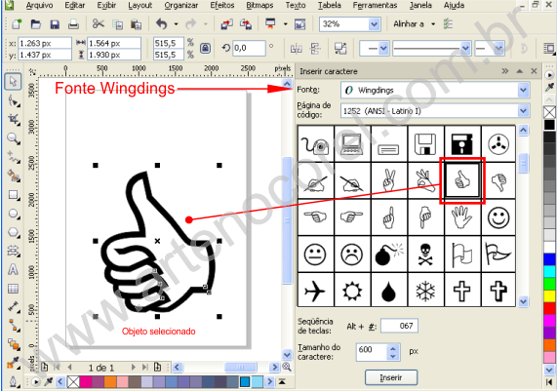
Task: Open the start arrowhead dropdown
Action: pyautogui.click(x=383, y=48)
